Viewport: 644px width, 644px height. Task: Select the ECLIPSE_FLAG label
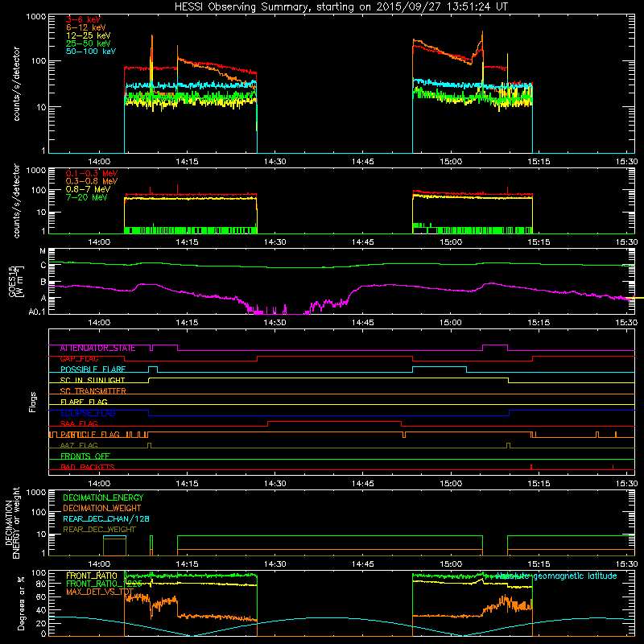88,413
